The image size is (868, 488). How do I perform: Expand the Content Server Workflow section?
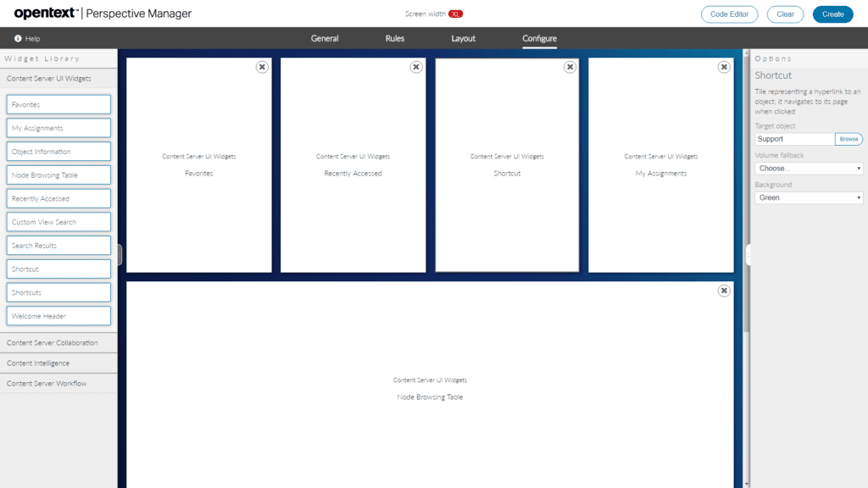pyautogui.click(x=58, y=383)
